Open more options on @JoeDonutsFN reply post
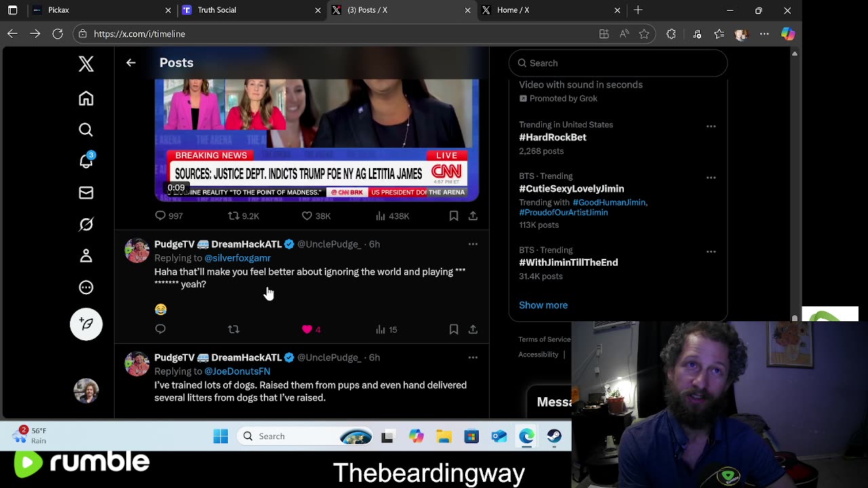This screenshot has height=488, width=868. click(473, 357)
